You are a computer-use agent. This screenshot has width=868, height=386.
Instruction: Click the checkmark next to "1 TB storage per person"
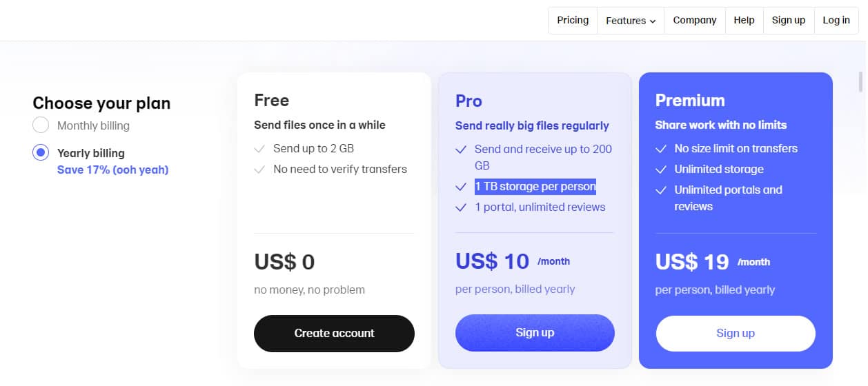point(461,187)
